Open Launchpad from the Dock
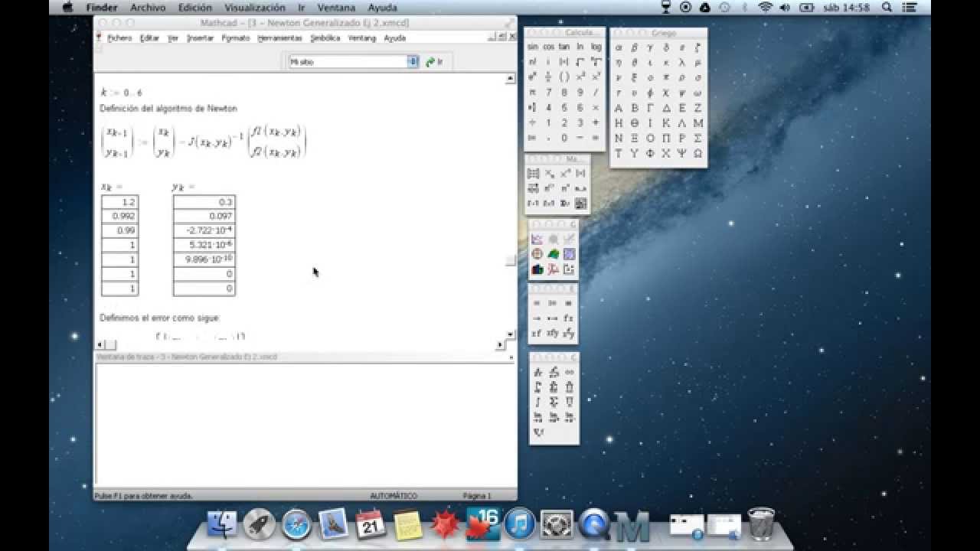The height and width of the screenshot is (551, 980). 260,524
